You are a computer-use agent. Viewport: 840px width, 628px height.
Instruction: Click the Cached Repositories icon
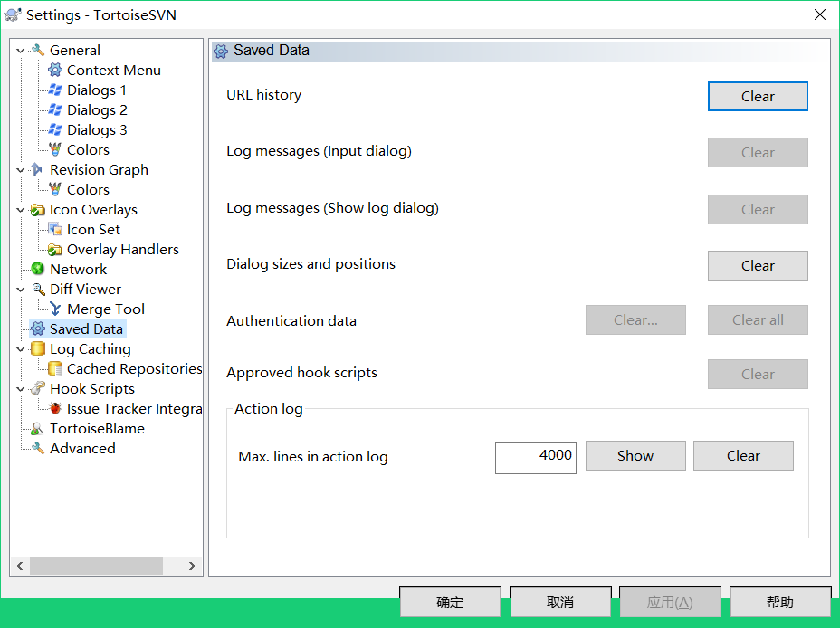[55, 368]
